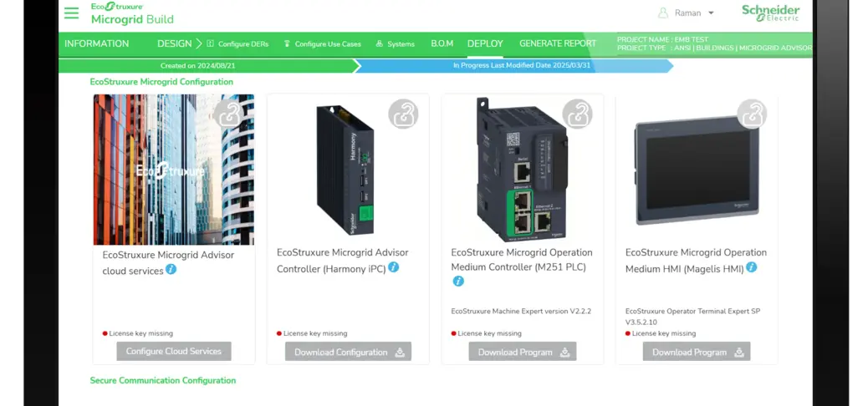Go to Configure Use Cases step
This screenshot has width=868, height=406.
click(x=328, y=44)
